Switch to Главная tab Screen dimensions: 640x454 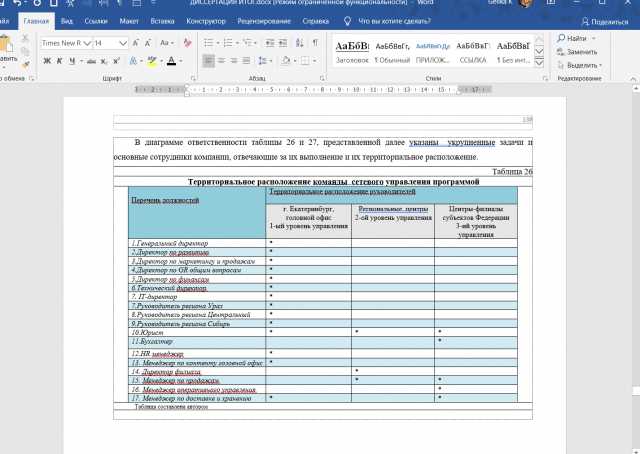point(36,21)
